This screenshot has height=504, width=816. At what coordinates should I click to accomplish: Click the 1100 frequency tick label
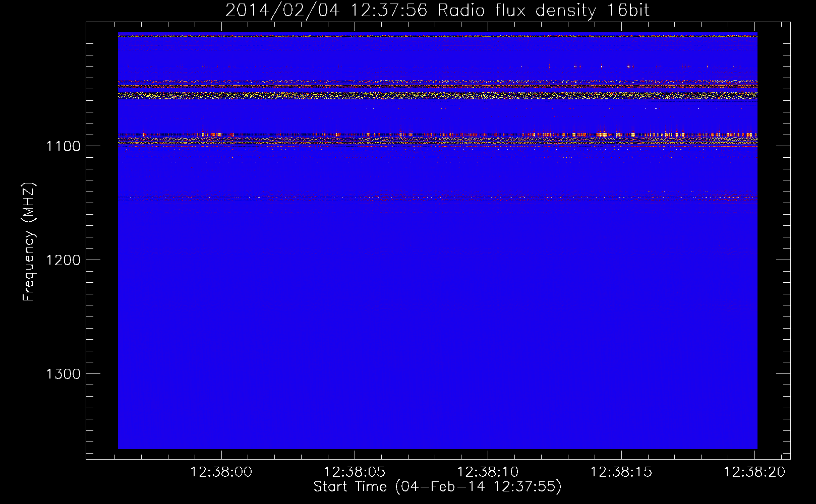point(64,146)
